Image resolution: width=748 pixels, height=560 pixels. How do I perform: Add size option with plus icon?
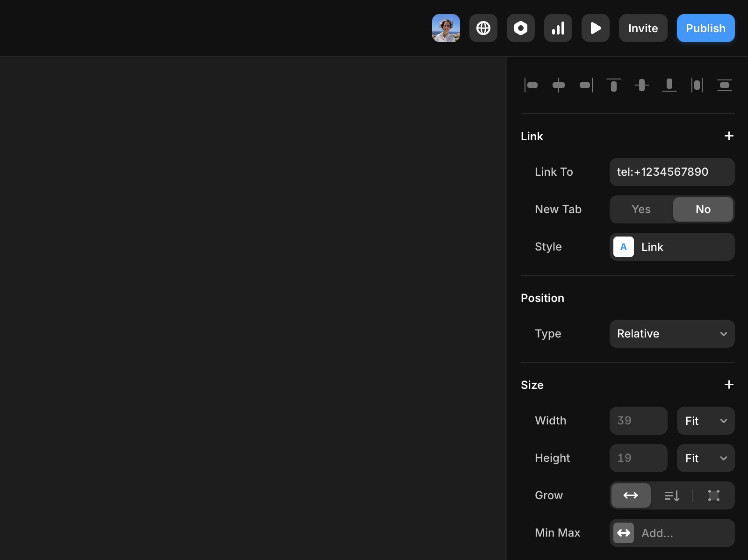coord(728,385)
